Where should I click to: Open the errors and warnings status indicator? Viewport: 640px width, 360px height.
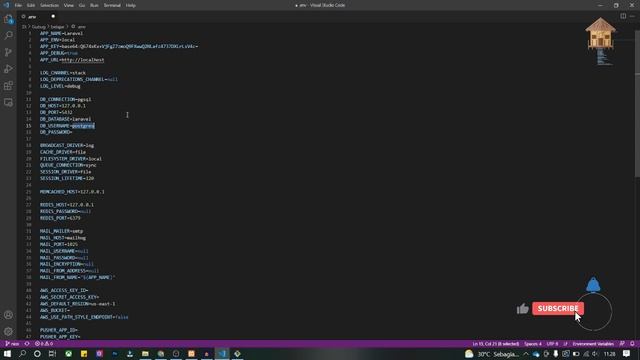(x=44, y=344)
